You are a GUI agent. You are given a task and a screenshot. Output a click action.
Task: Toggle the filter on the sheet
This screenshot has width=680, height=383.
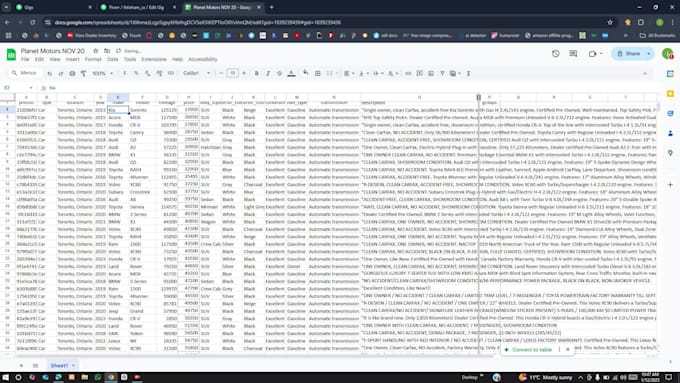coord(442,73)
